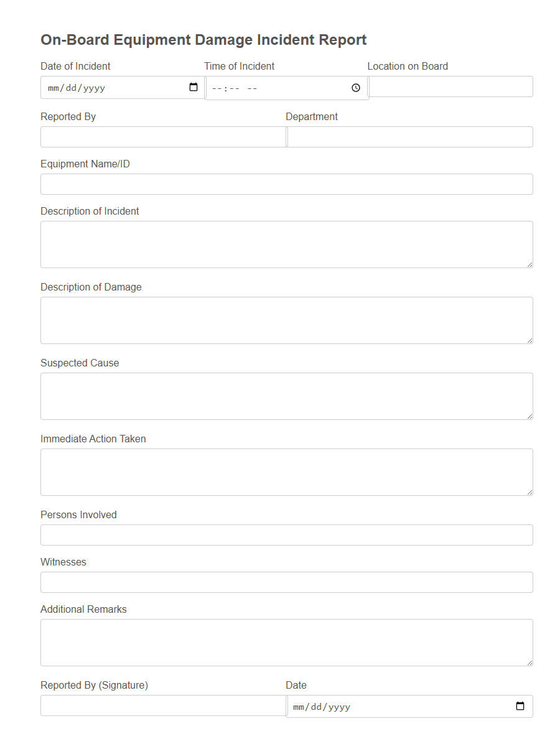Focus the Immediate Action Taken text area
The image size is (560, 749).
pos(286,472)
